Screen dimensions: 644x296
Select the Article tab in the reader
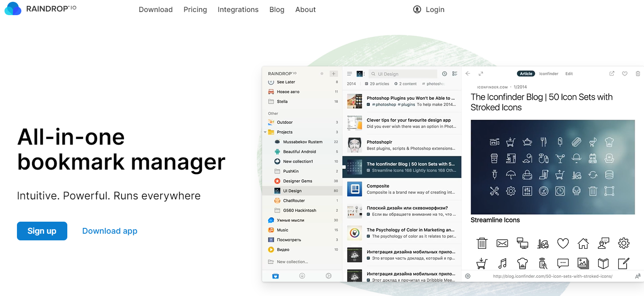click(x=526, y=74)
